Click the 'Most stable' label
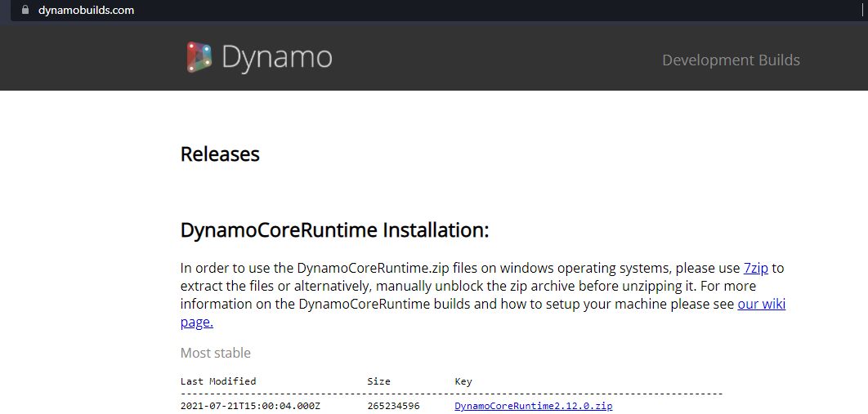Image resolution: width=868 pixels, height=414 pixels. tap(215, 353)
